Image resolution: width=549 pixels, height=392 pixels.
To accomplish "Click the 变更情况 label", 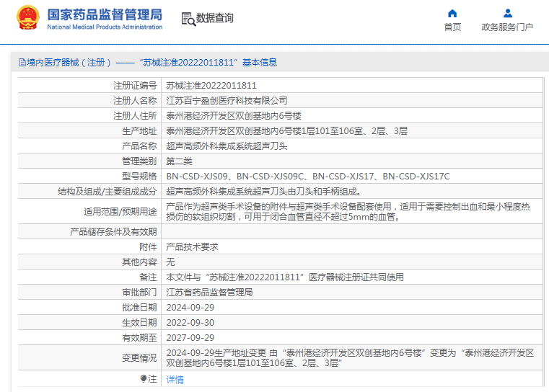I will pos(139,358).
